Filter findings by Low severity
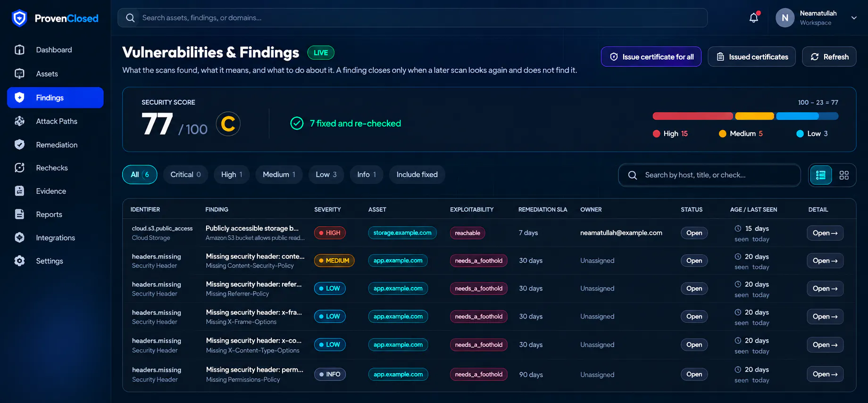Viewport: 868px width, 403px height. click(326, 175)
